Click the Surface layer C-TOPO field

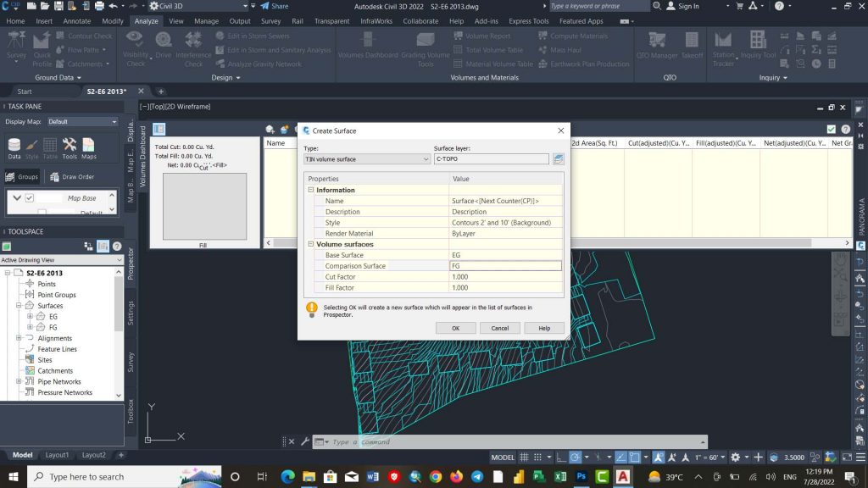pyautogui.click(x=492, y=159)
